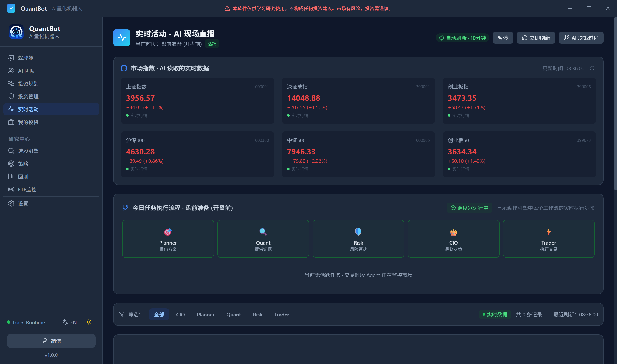Minimize the QuantBot window
The width and height of the screenshot is (617, 364).
[x=570, y=8]
